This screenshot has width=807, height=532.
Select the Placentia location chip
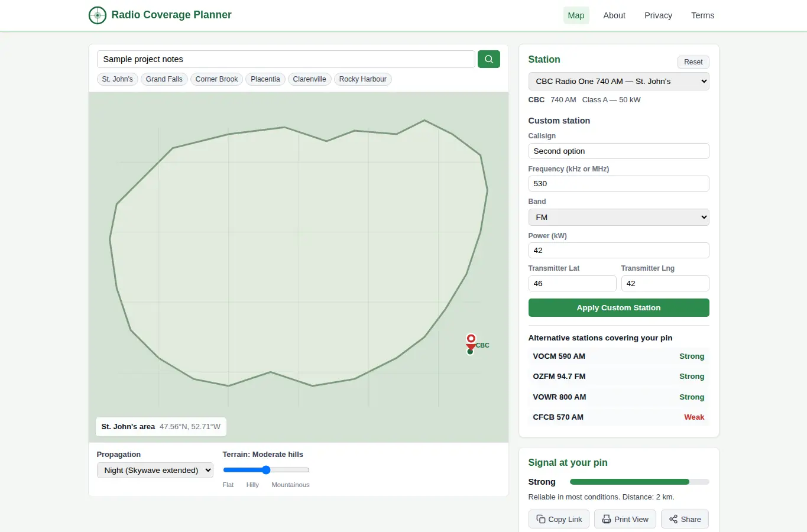(x=265, y=79)
